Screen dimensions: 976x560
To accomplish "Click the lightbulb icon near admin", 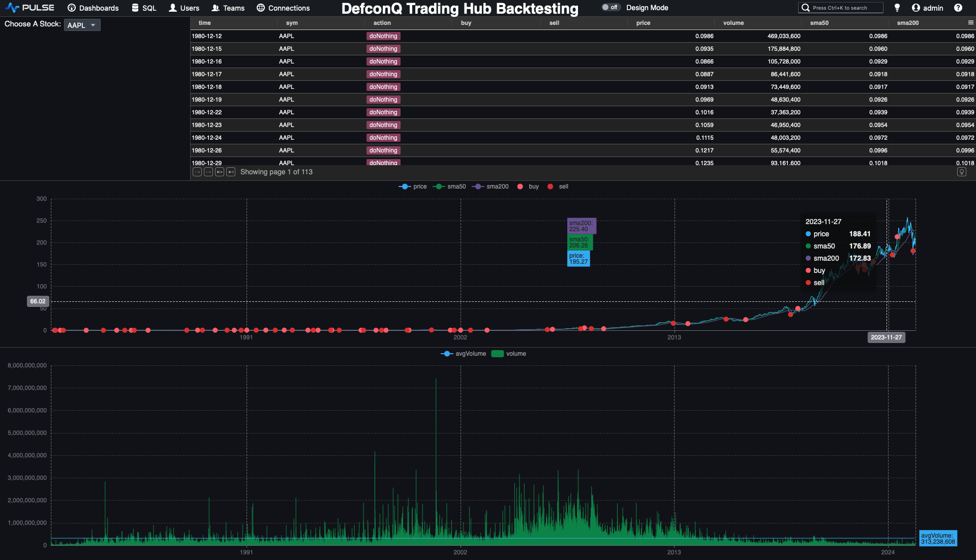I will [x=897, y=8].
